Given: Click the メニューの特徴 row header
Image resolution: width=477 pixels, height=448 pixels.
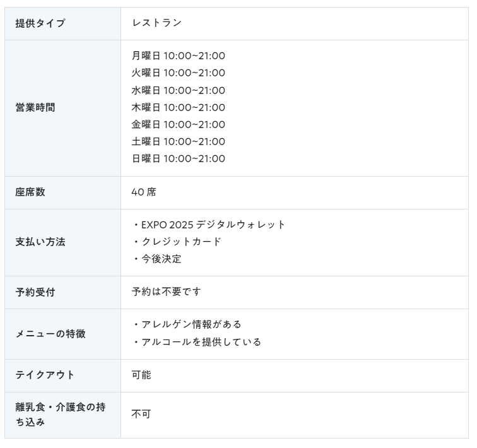Looking at the screenshot, I should click(x=50, y=334).
